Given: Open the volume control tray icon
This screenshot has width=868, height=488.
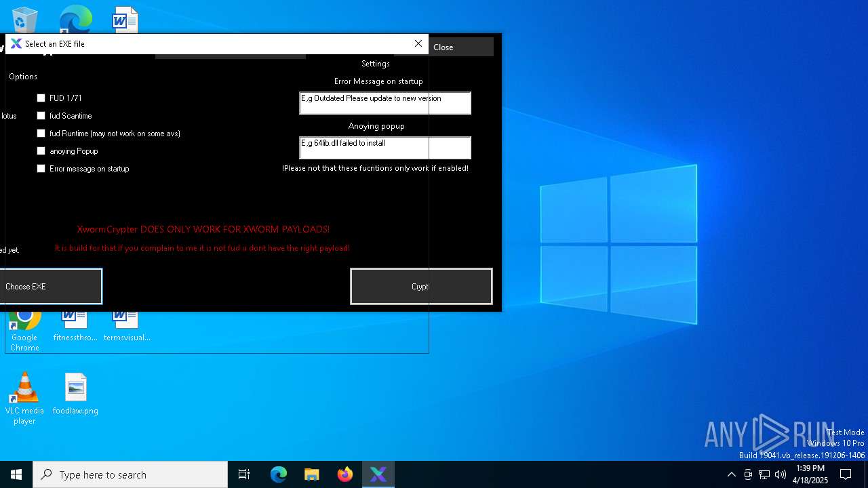Looking at the screenshot, I should click(x=781, y=474).
